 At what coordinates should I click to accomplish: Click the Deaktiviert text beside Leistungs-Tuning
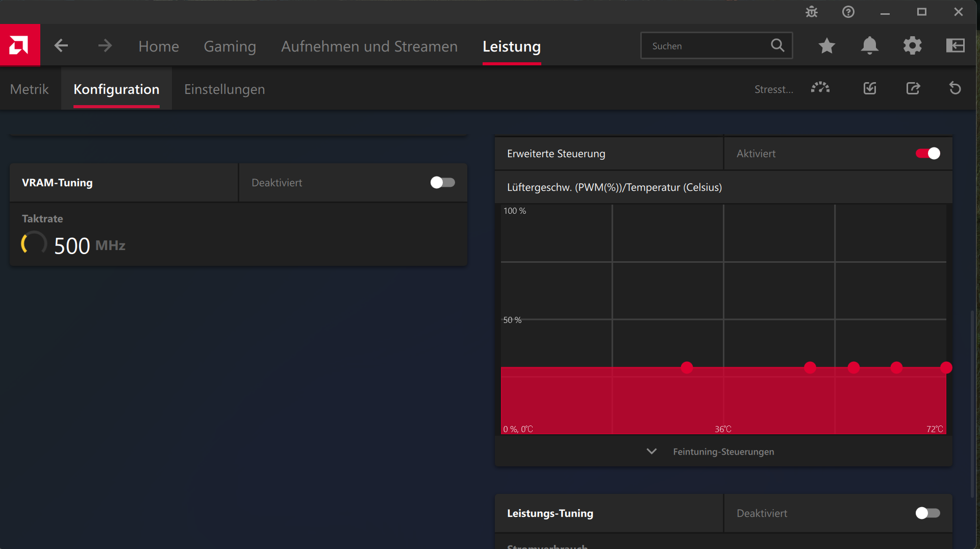point(762,513)
